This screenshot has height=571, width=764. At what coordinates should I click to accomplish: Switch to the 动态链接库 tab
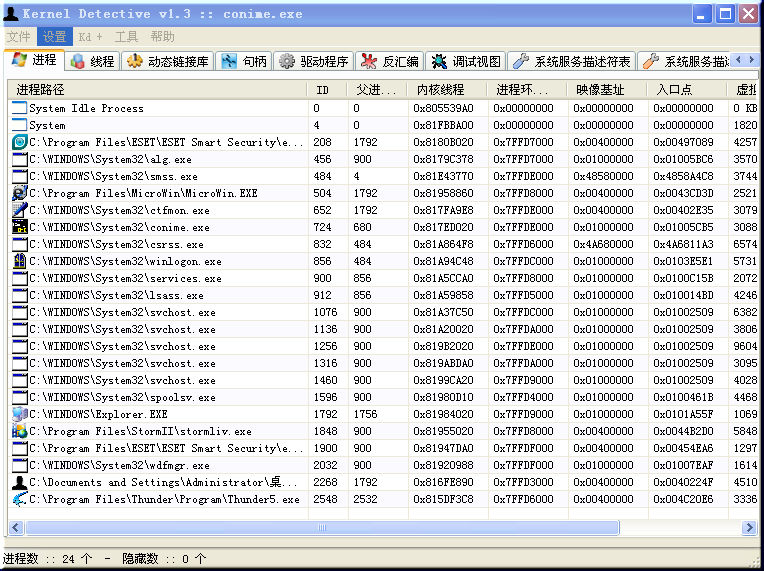168,61
